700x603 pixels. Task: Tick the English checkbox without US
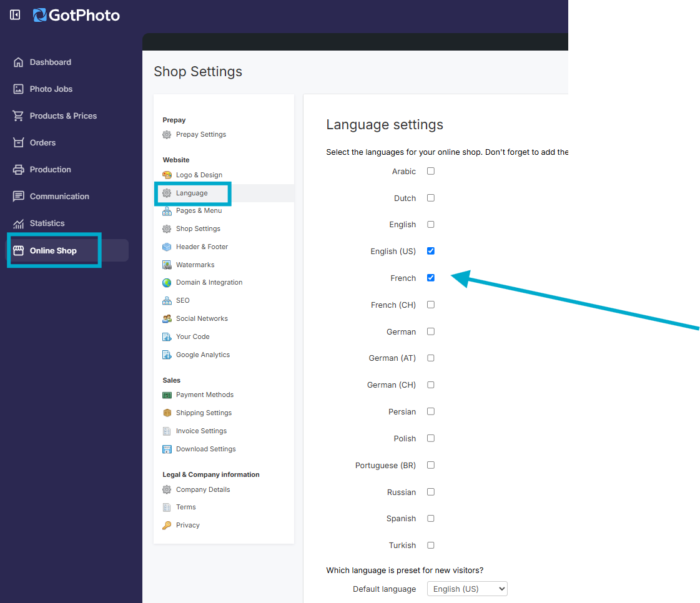point(431,225)
